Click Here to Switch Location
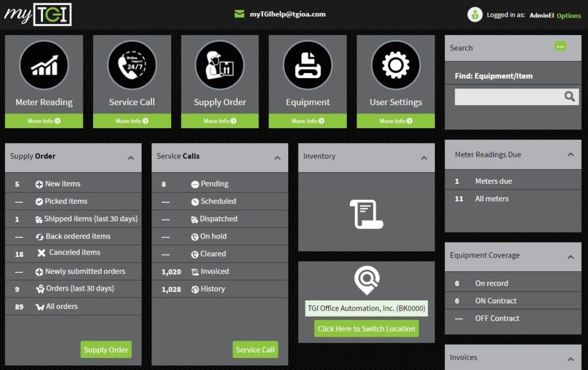 click(366, 328)
